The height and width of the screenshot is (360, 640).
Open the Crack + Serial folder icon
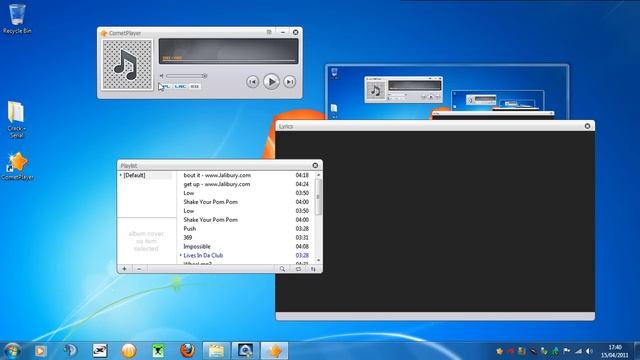(x=16, y=119)
